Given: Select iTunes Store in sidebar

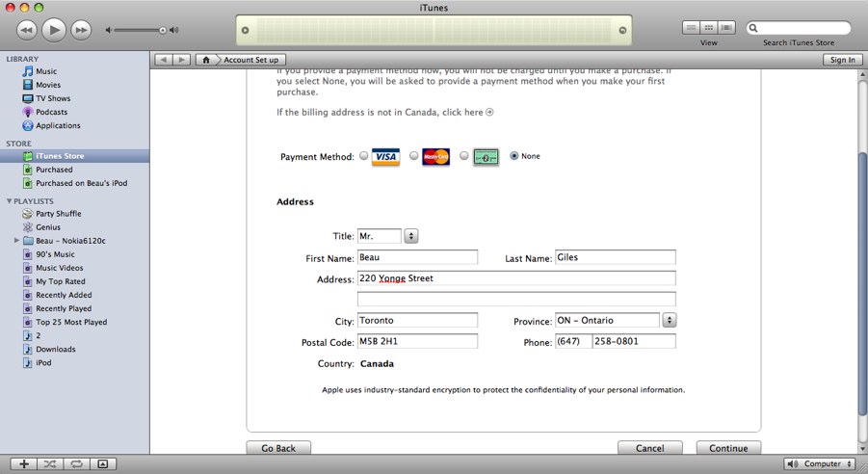Looking at the screenshot, I should [x=75, y=156].
